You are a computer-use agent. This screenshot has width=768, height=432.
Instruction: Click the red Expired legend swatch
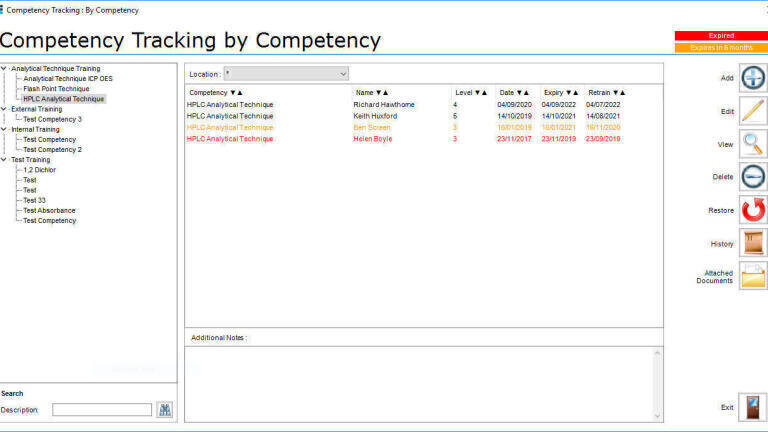pos(721,36)
